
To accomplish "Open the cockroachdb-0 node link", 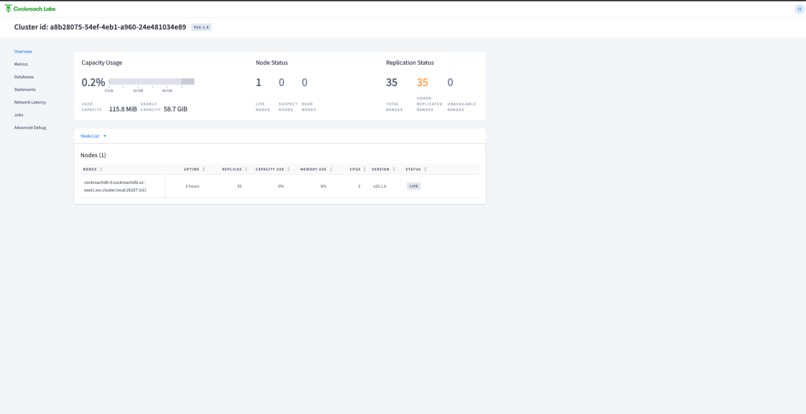I will pyautogui.click(x=115, y=186).
